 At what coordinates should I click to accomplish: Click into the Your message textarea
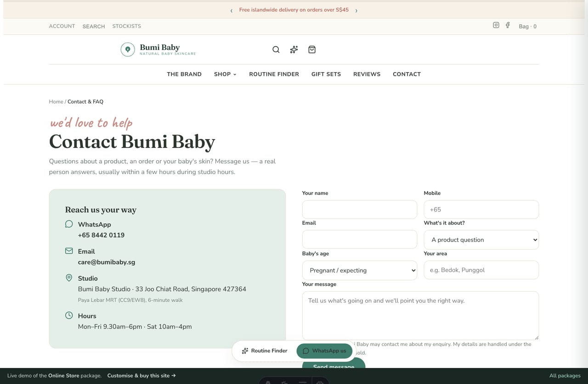420,316
